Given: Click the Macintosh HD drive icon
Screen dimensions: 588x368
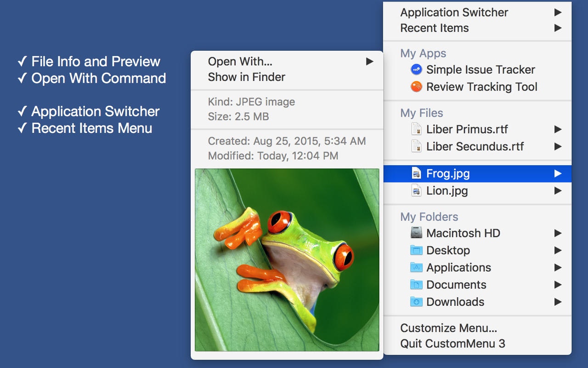Looking at the screenshot, I should 416,233.
